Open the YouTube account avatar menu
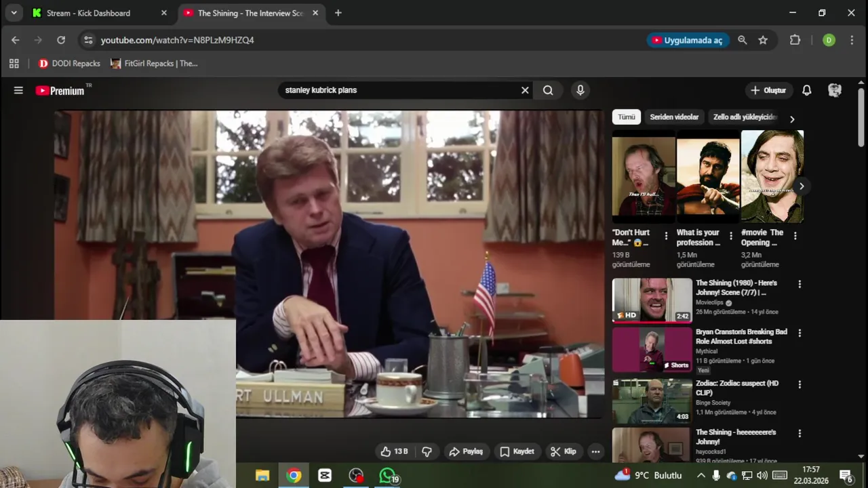The width and height of the screenshot is (868, 488). pos(835,90)
